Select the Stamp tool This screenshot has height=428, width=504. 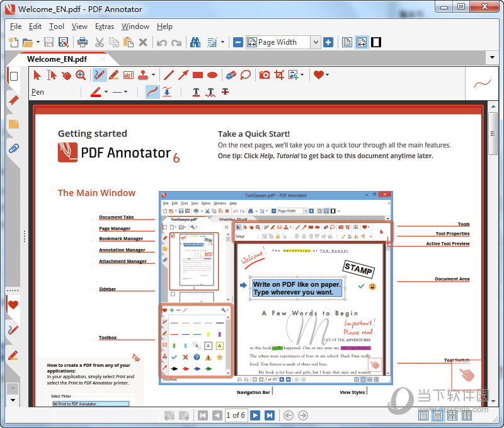143,75
